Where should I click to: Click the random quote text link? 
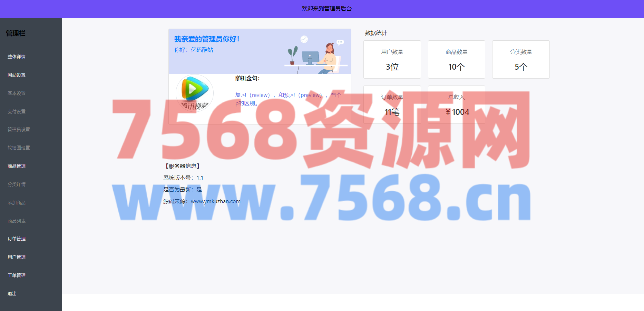click(288, 99)
